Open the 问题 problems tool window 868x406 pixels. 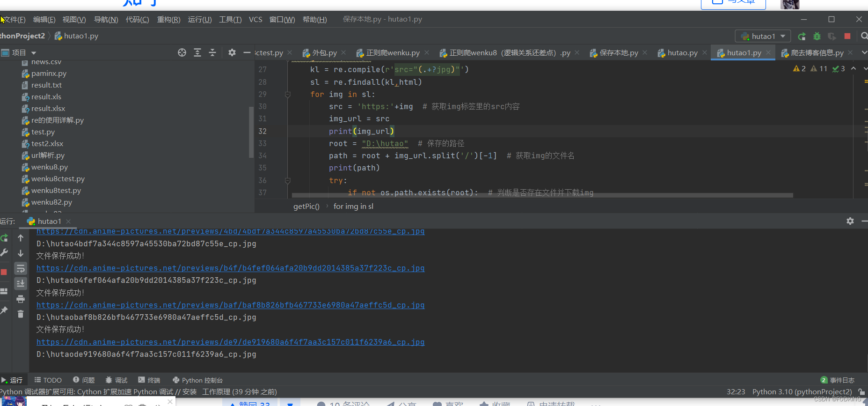point(84,380)
